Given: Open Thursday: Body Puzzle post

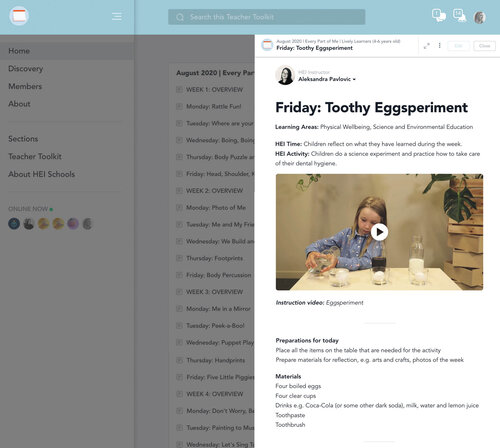Looking at the screenshot, I should 220,157.
